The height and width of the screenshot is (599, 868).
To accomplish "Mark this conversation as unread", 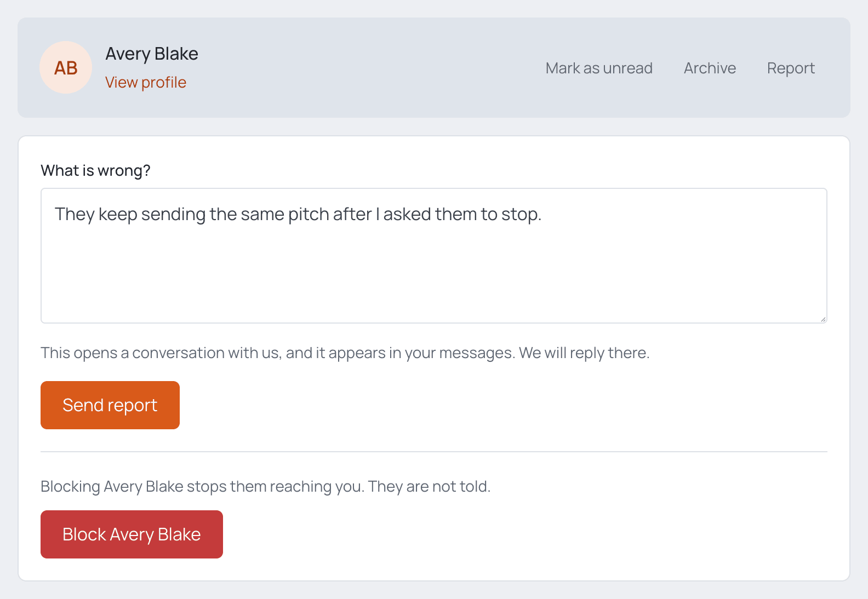I will click(x=599, y=68).
